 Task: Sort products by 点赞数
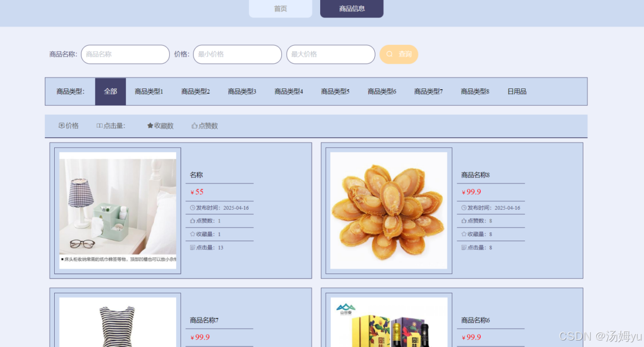click(205, 126)
